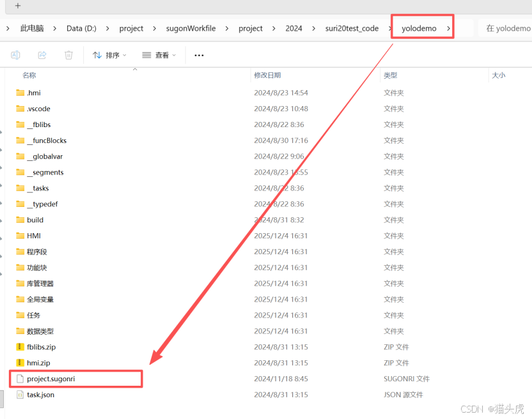Select the _segments folder icon
Viewport: 532px width, 419px height.
point(20,172)
